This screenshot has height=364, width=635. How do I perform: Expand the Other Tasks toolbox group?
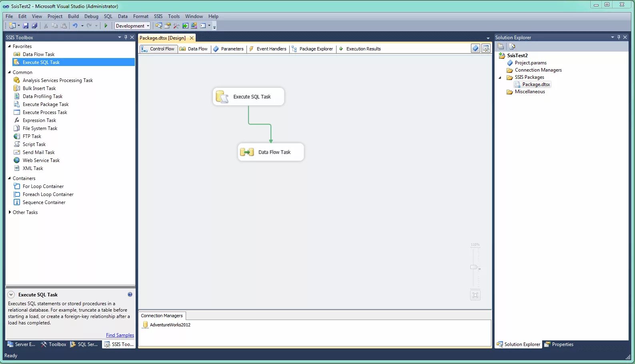[10, 212]
